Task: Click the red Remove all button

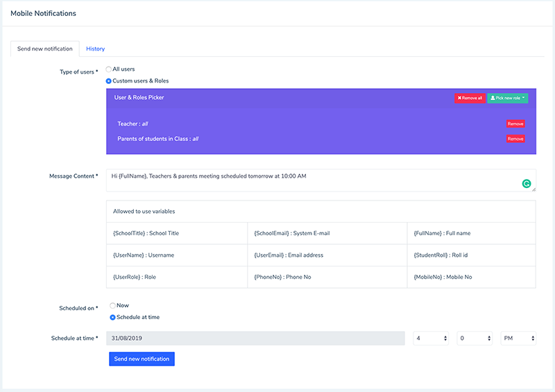Action: [x=470, y=98]
